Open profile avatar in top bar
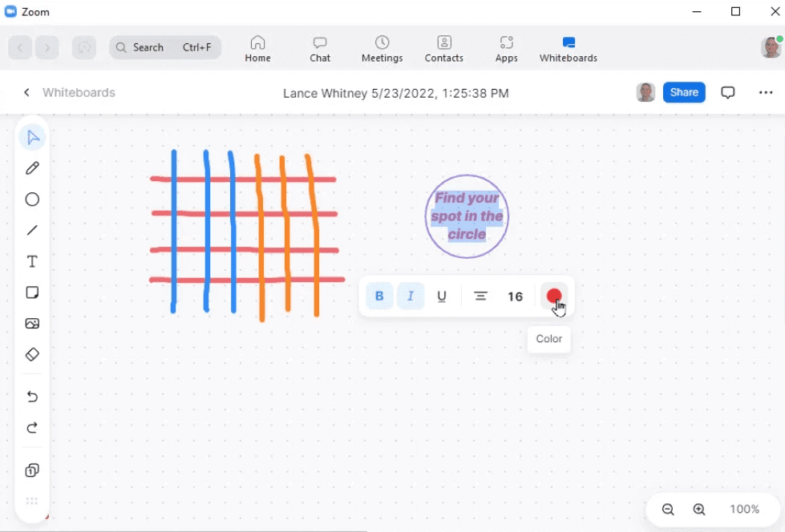785x532 pixels. 771,47
